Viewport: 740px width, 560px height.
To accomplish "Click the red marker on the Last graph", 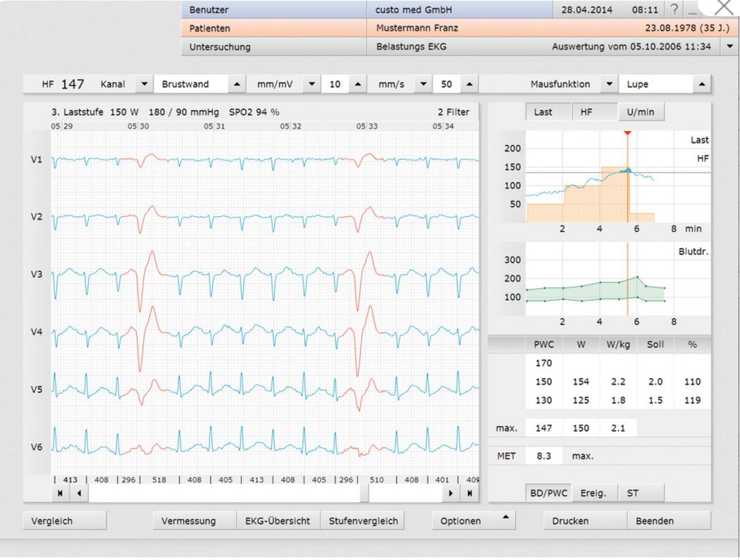I will [627, 132].
